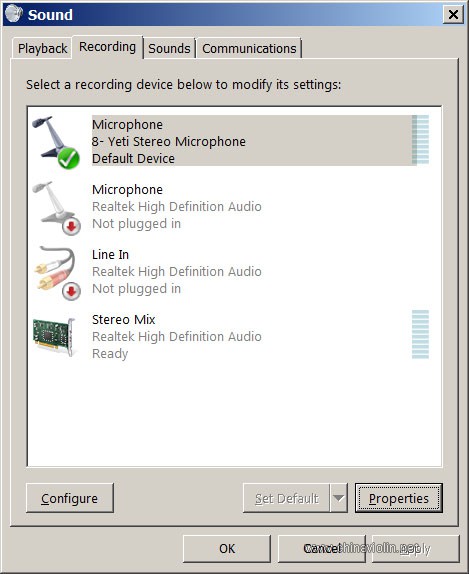Click the green checkmark default device badge
The width and height of the screenshot is (469, 574).
coord(68,159)
